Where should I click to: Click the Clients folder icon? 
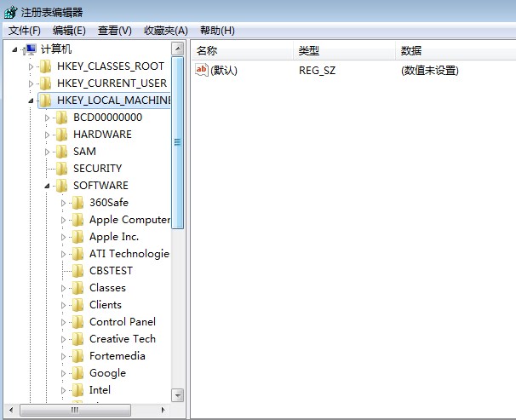point(78,305)
